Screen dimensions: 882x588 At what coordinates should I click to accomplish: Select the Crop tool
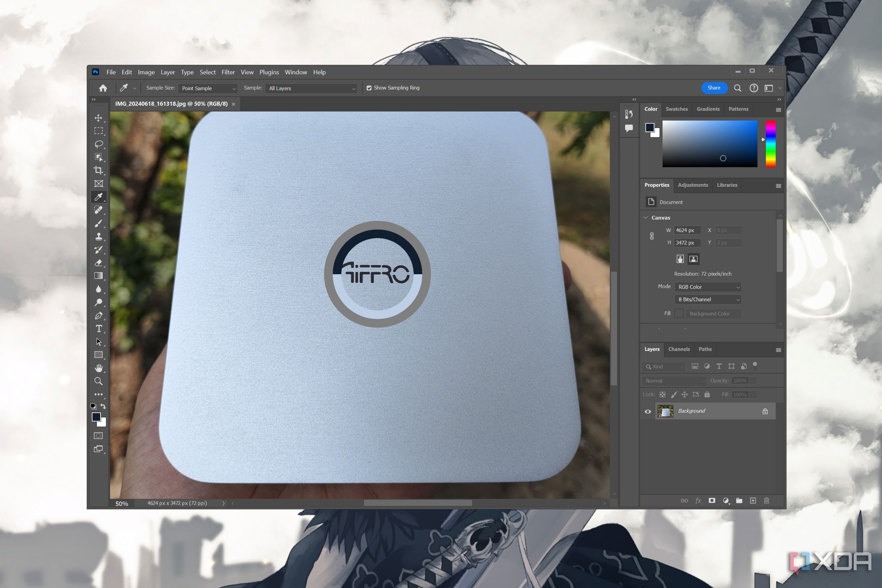coord(98,170)
